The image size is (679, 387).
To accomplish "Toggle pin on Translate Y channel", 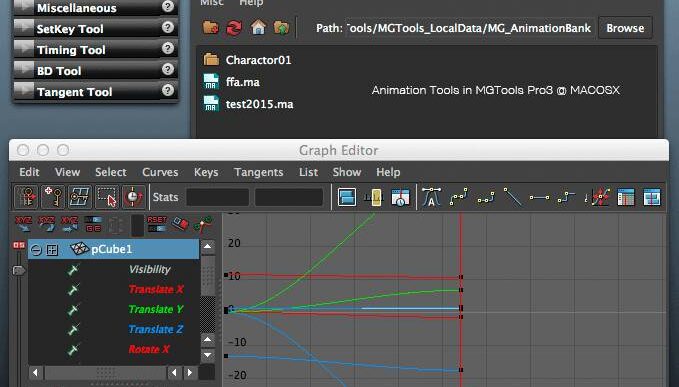I will pos(73,310).
